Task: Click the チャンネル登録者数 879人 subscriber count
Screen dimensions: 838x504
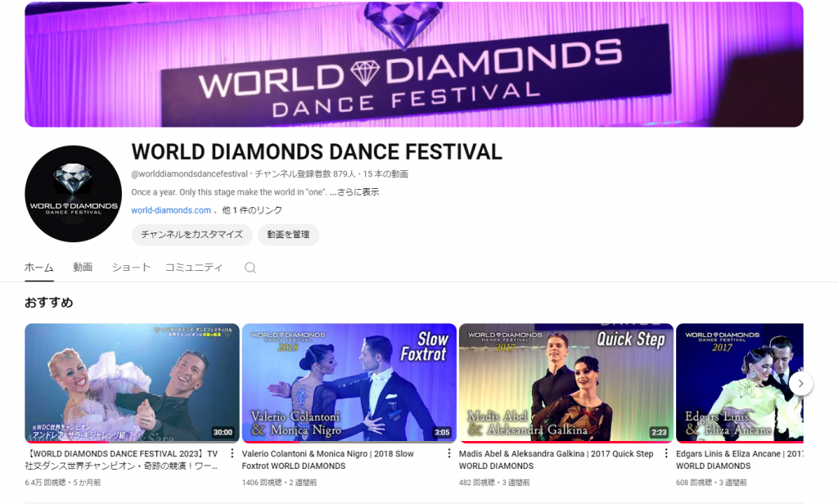Action: [x=304, y=173]
